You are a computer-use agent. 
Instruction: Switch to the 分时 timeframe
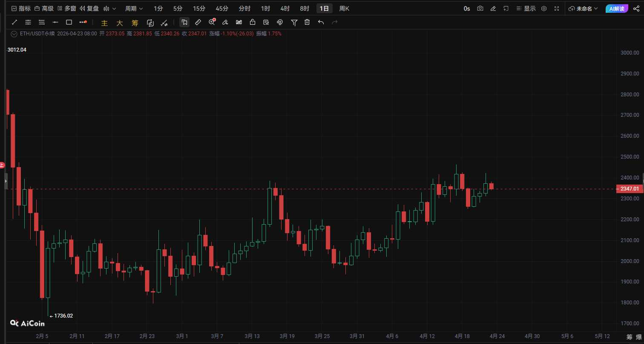pos(244,9)
